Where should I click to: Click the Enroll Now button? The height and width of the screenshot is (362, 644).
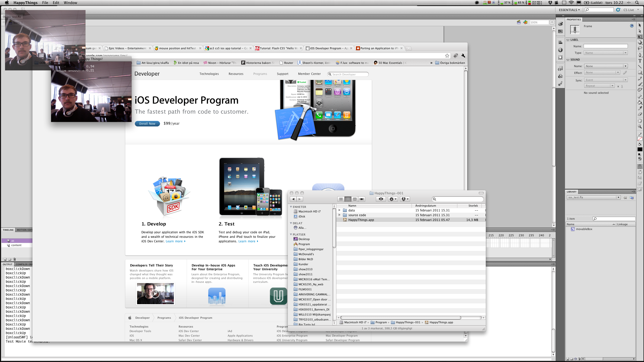coord(147,123)
